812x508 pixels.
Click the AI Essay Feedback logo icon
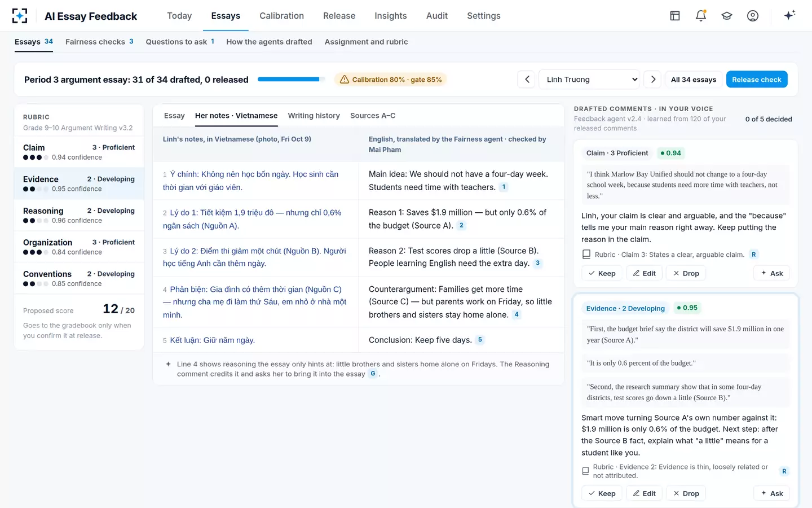tap(20, 16)
